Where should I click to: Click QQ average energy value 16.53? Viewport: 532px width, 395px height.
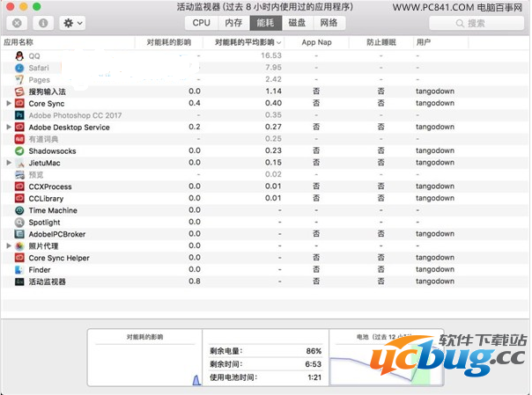[271, 55]
